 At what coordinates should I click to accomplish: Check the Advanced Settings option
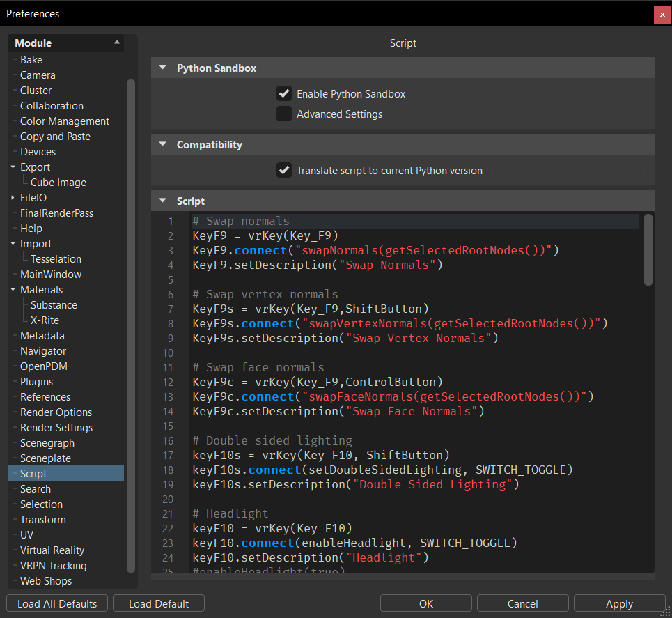coord(284,114)
